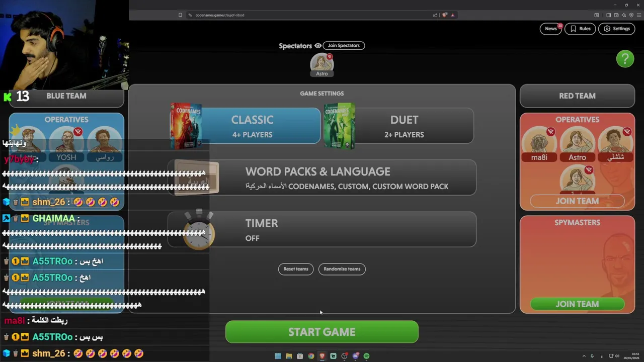This screenshot has height=362, width=644.
Task: Open Brave wallet icon in toolbar
Action: (x=616, y=15)
